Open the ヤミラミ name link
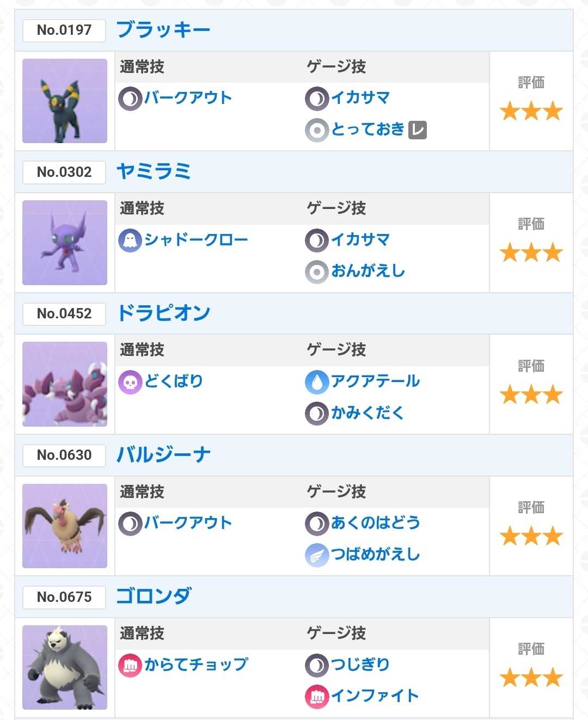The height and width of the screenshot is (720, 588). (154, 171)
